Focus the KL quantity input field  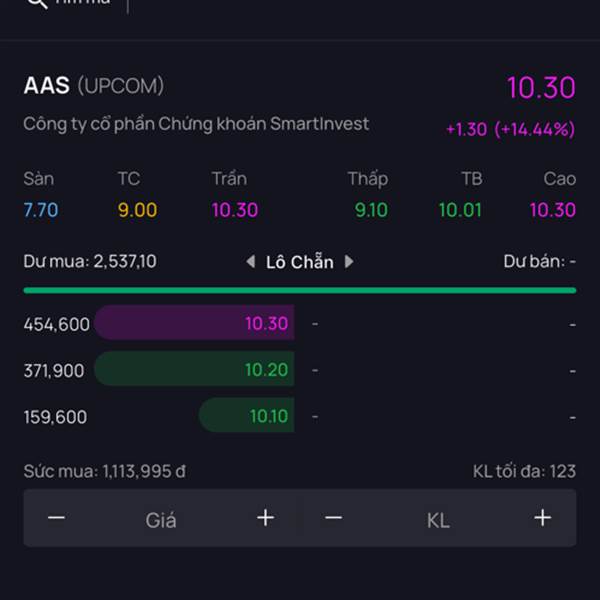pyautogui.click(x=438, y=520)
